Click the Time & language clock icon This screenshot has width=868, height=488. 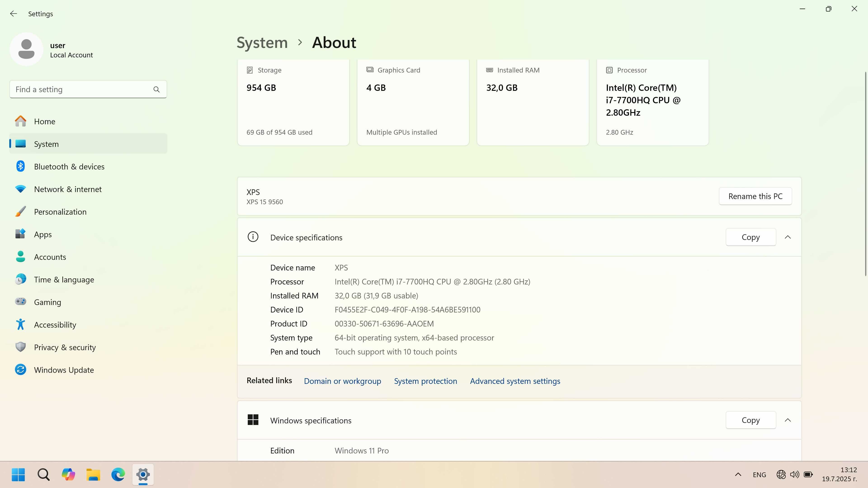pos(21,279)
